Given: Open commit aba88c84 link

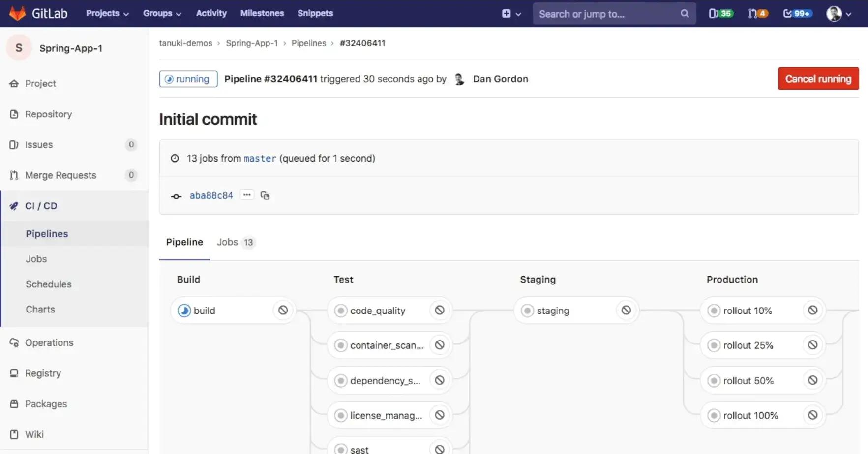Looking at the screenshot, I should click(211, 195).
